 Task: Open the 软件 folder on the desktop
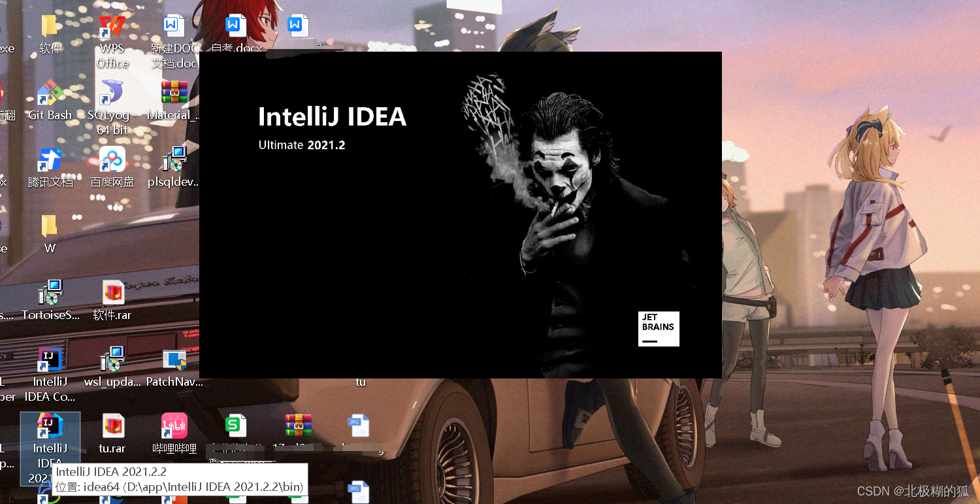pyautogui.click(x=50, y=34)
